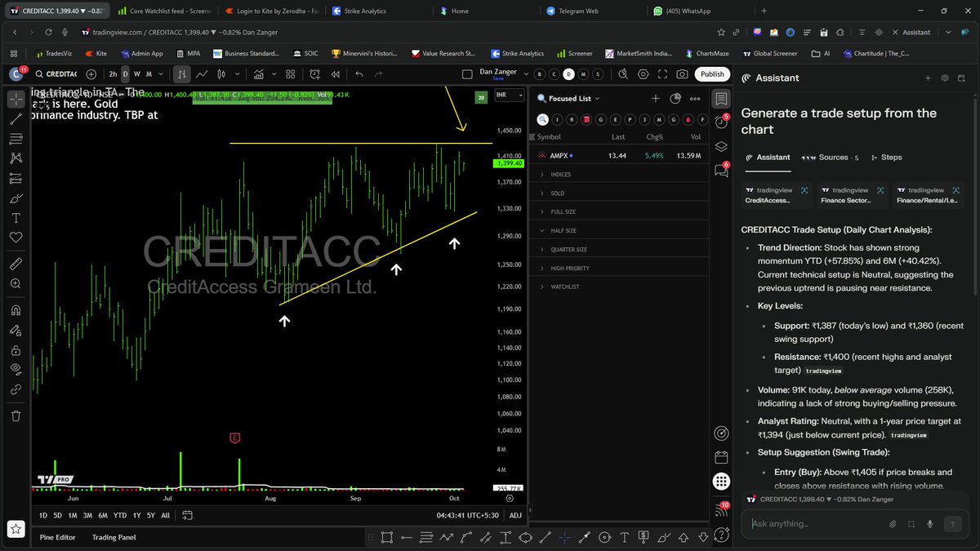Viewport: 980px width, 551px height.
Task: Click the compare or add symbol plus icon
Action: [91, 74]
